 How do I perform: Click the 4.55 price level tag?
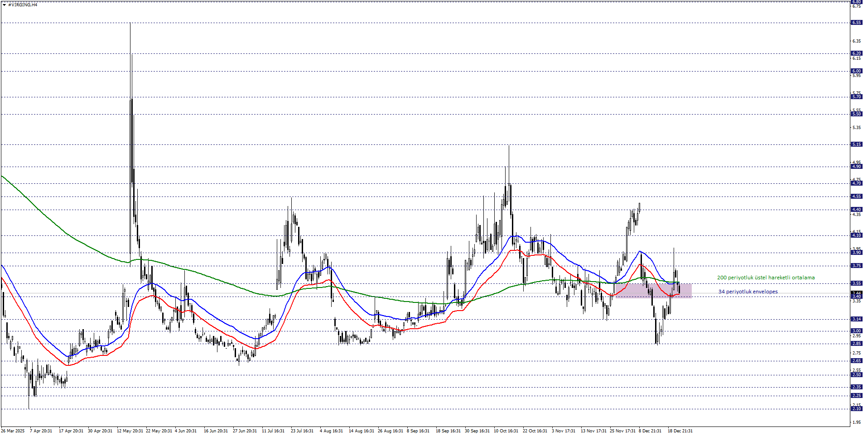coord(856,196)
